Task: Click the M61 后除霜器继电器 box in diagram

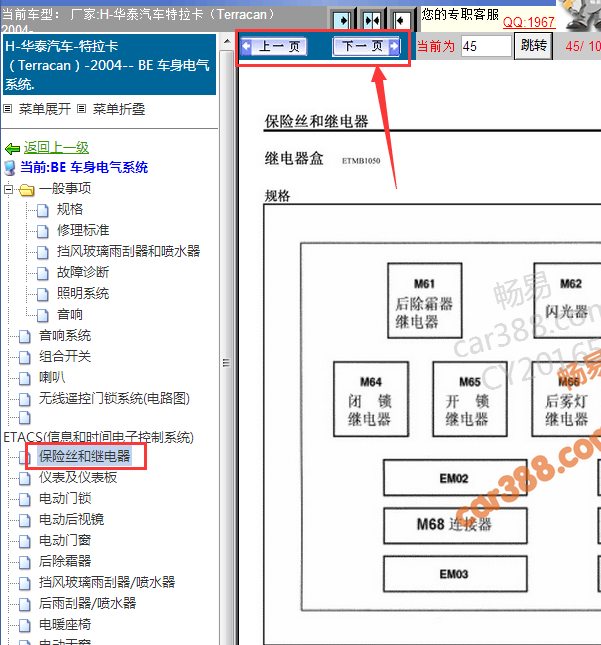Action: tap(425, 301)
